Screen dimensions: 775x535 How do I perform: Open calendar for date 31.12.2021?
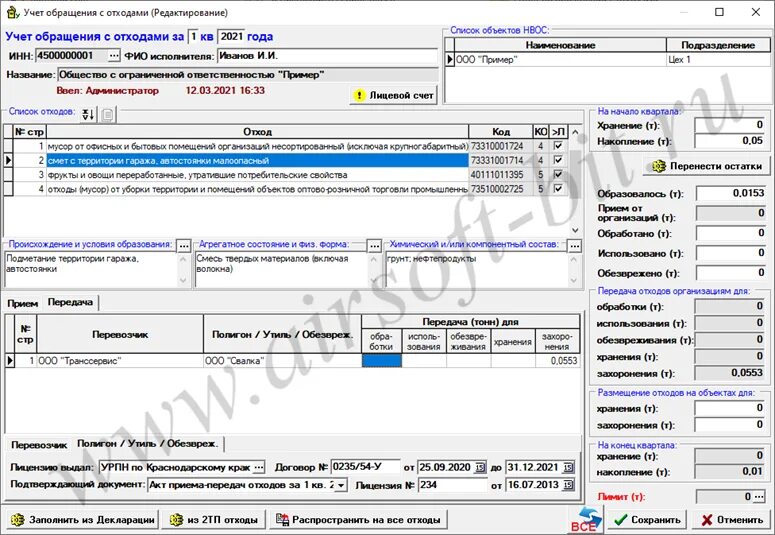pyautogui.click(x=568, y=468)
